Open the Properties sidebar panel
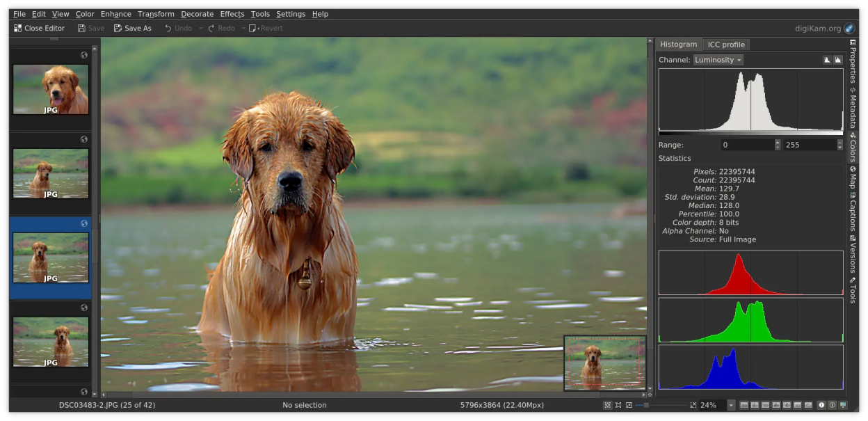This screenshot has height=421, width=868. point(853,61)
